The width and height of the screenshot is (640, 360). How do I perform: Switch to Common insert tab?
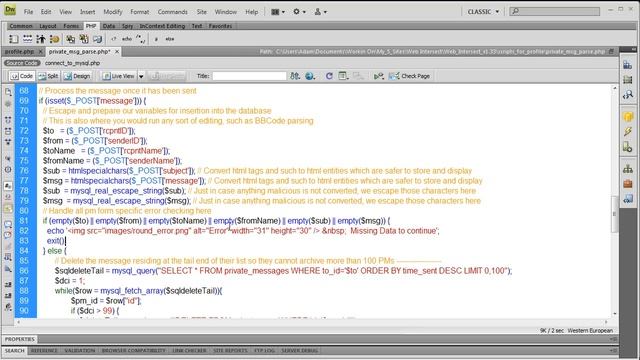click(x=21, y=26)
